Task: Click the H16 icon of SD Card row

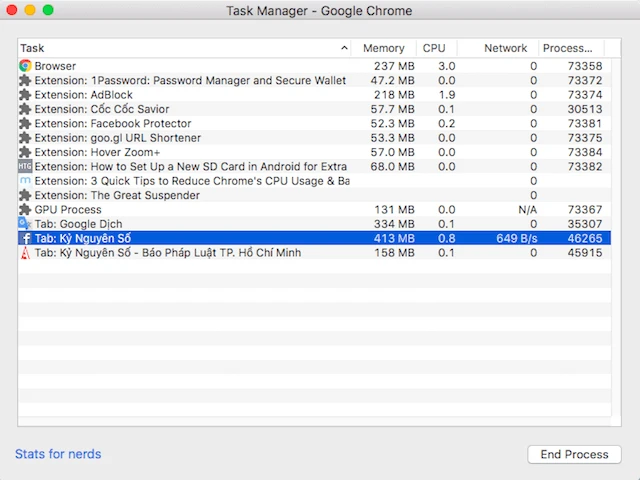Action: 25,167
